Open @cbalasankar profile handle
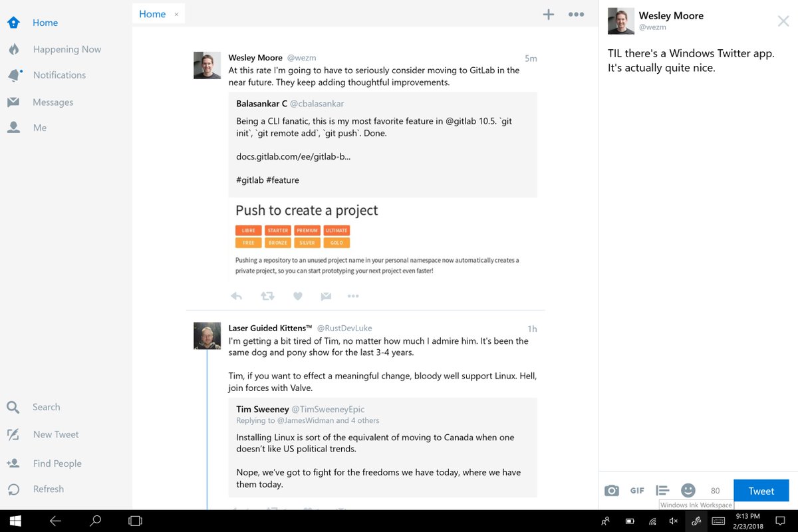This screenshot has width=798, height=532. tap(317, 104)
